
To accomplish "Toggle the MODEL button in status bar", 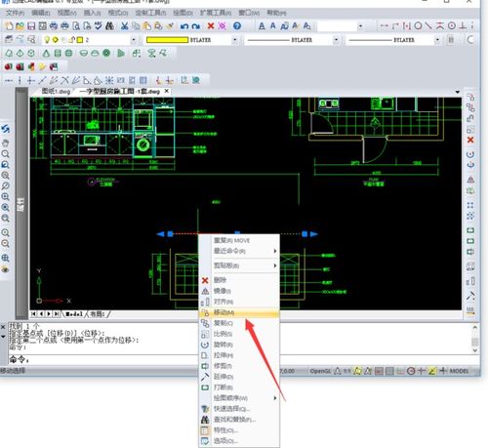I will click(459, 371).
